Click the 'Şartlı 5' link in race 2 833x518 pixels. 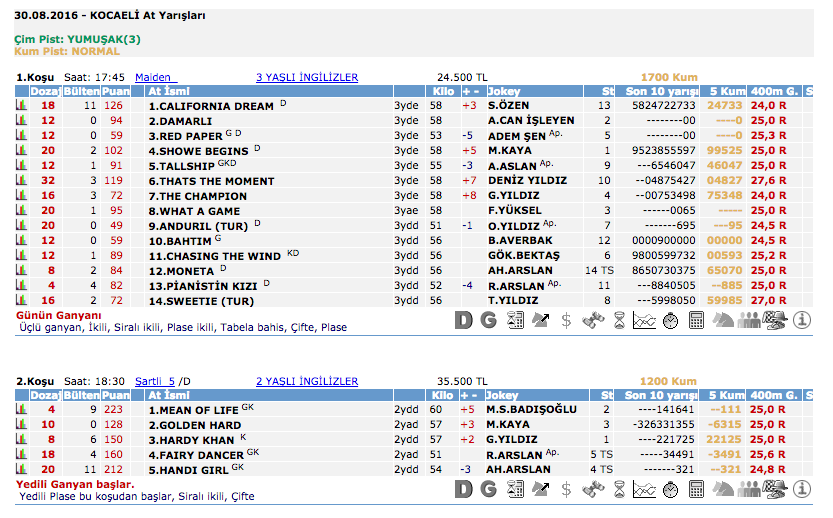[x=157, y=381]
